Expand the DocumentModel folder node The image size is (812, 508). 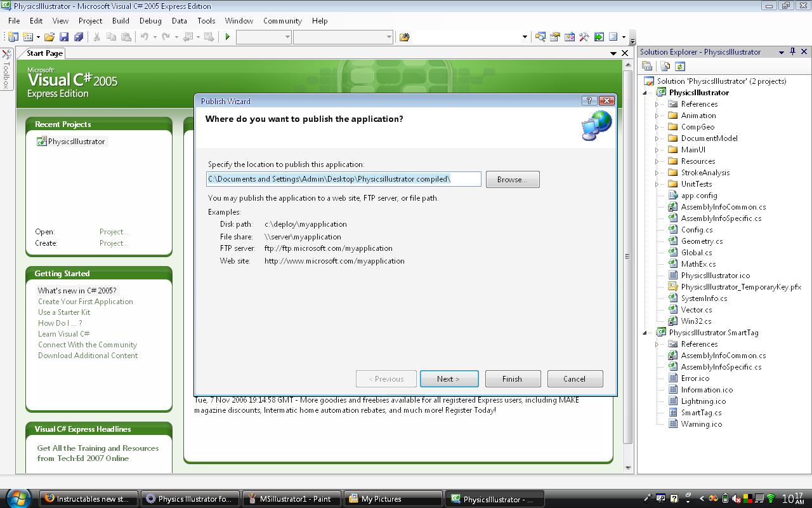657,138
